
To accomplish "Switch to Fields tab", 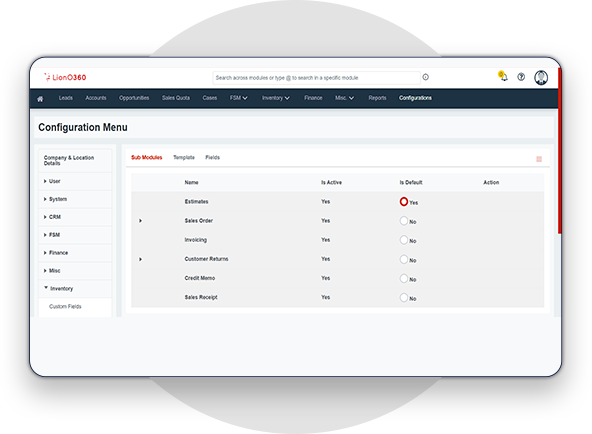I will click(213, 157).
